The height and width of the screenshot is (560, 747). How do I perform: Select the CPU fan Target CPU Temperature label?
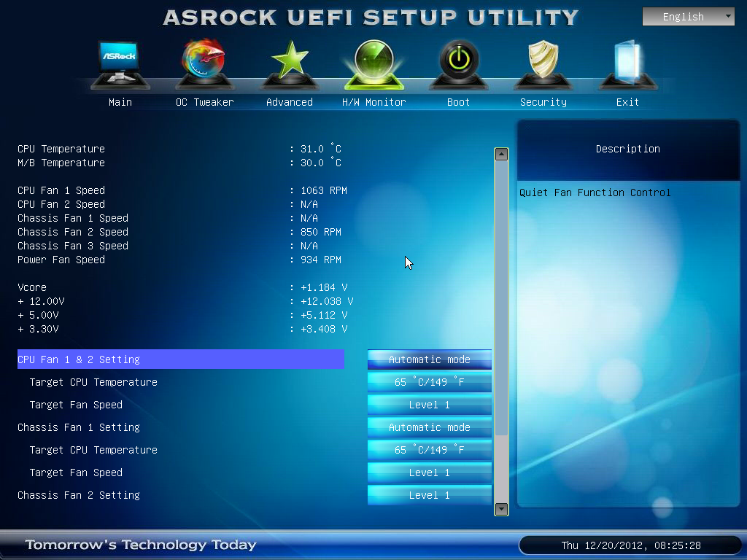[x=93, y=382]
